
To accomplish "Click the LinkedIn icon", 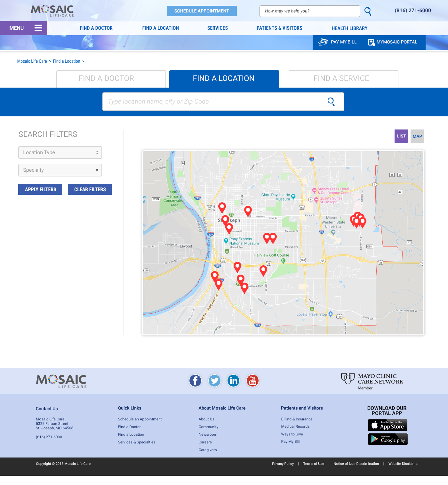I will click(x=234, y=380).
